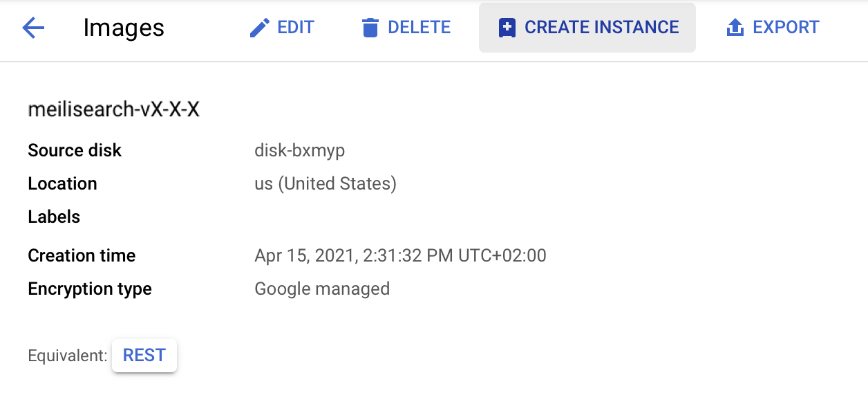This screenshot has width=868, height=411.
Task: Click the pencil icon beside EDIT
Action: tap(259, 27)
